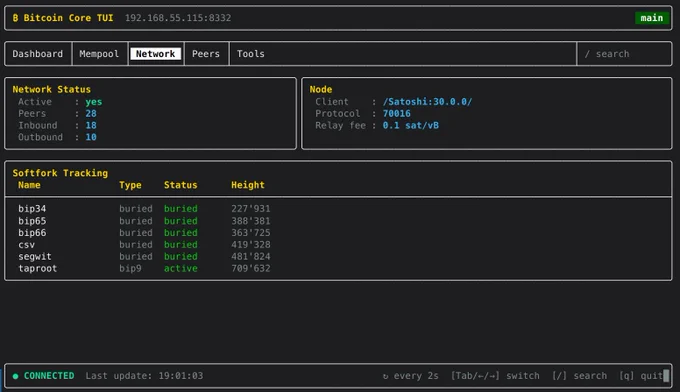The height and width of the screenshot is (392, 680).
Task: Select the Network tab
Action: coord(155,54)
